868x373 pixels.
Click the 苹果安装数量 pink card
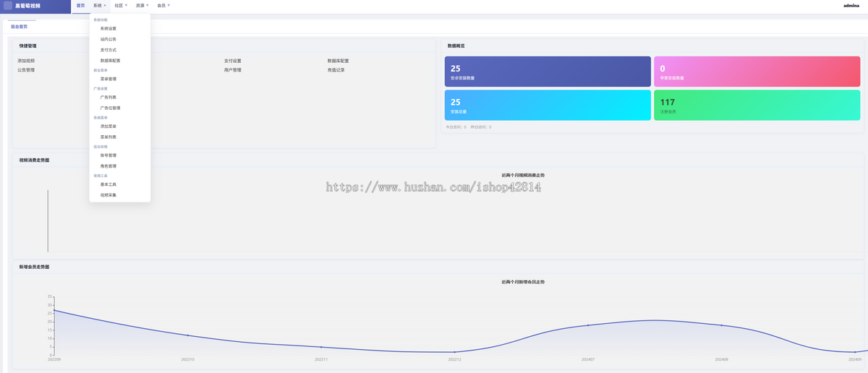point(757,71)
